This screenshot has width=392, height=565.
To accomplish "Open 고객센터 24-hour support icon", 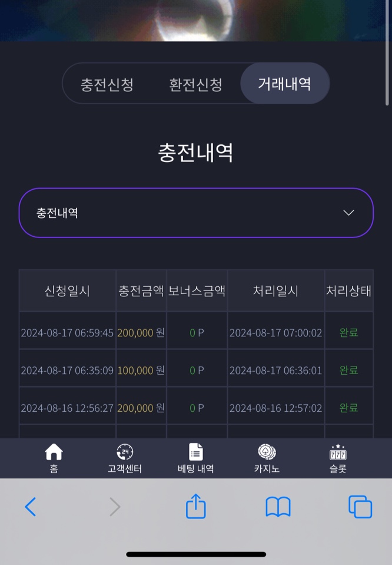I will tap(125, 452).
